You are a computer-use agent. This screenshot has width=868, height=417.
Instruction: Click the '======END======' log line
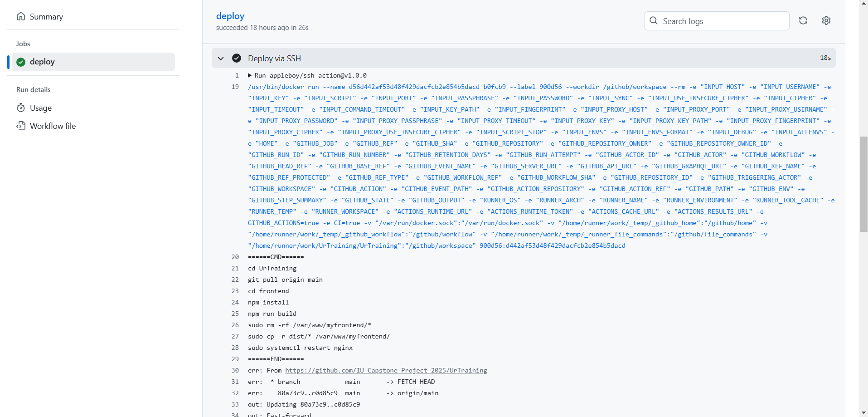276,359
